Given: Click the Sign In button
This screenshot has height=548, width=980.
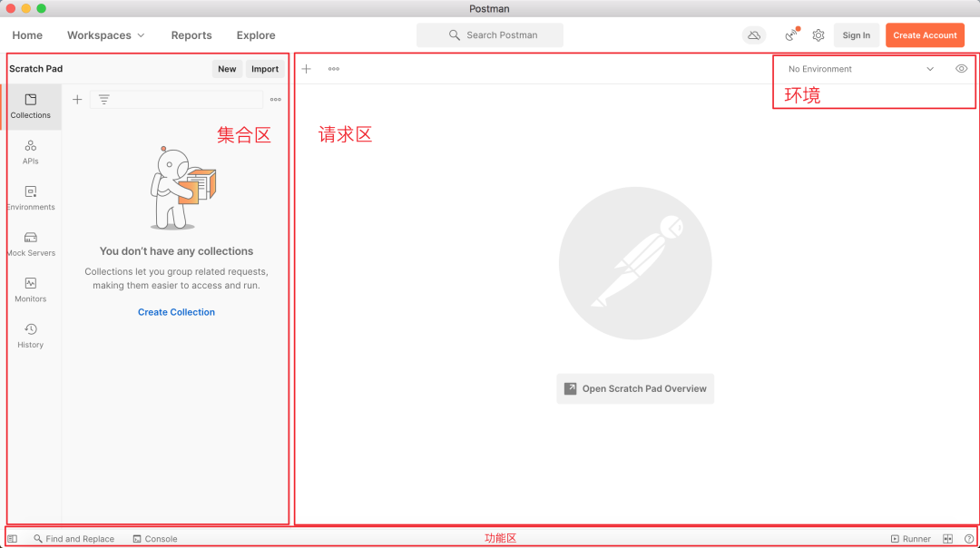Looking at the screenshot, I should click(x=857, y=35).
